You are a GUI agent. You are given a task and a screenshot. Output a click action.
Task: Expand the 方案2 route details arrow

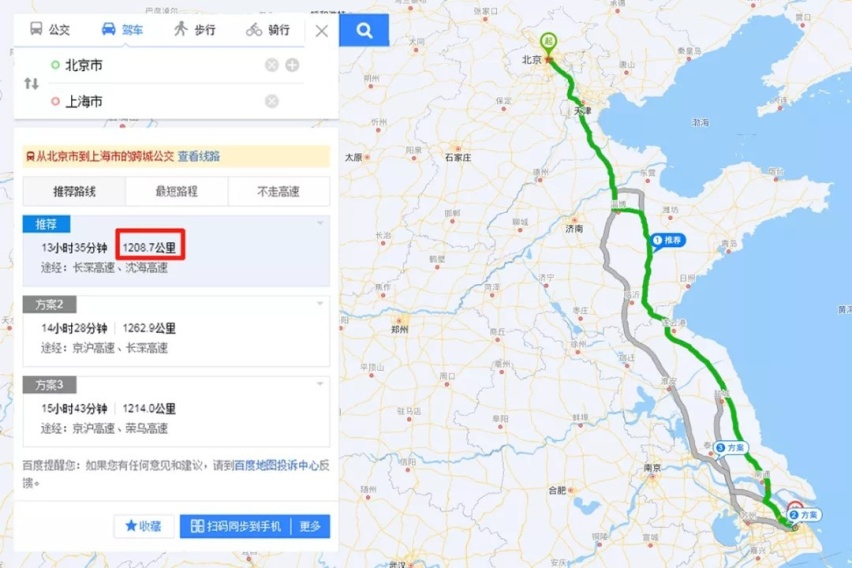pos(320,304)
